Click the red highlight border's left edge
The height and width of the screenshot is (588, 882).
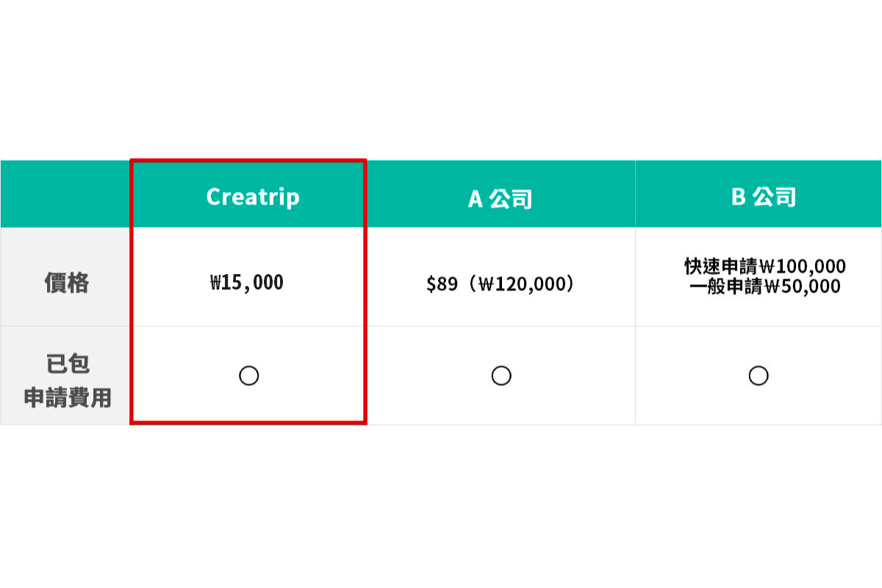click(132, 294)
